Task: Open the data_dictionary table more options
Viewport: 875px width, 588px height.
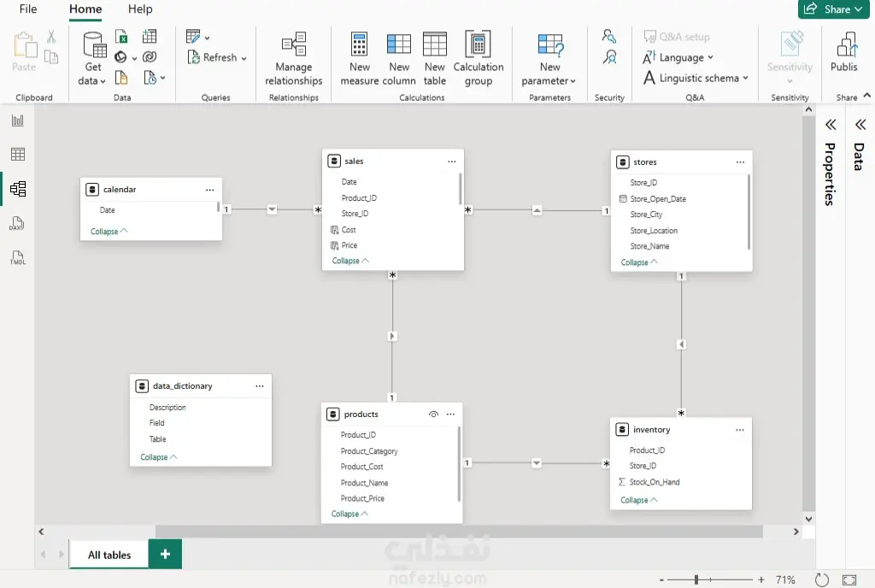Action: click(x=260, y=386)
